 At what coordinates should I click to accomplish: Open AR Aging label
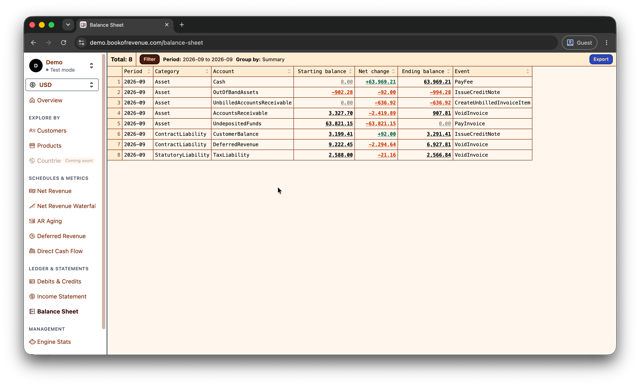click(x=49, y=221)
